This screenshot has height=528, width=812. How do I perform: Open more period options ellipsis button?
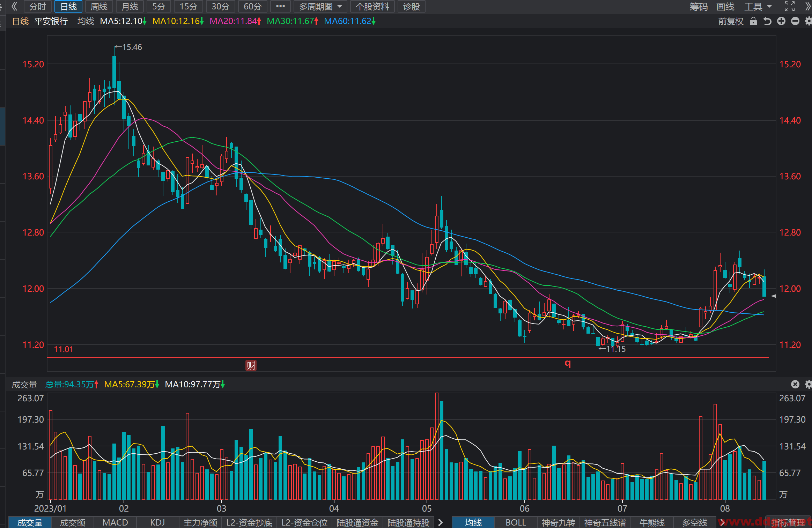coord(280,6)
